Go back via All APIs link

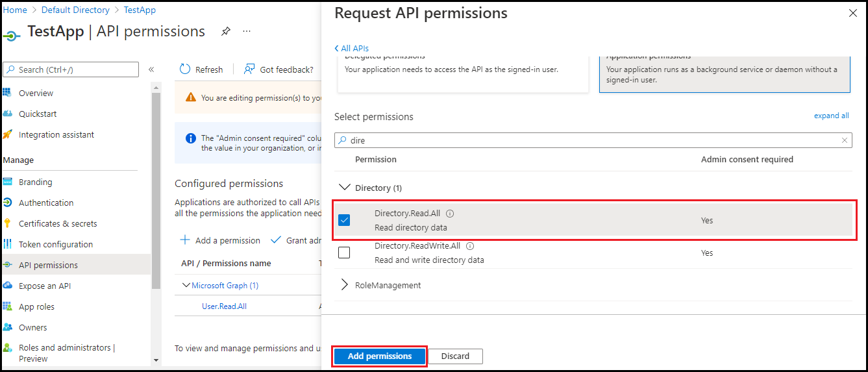coord(351,49)
